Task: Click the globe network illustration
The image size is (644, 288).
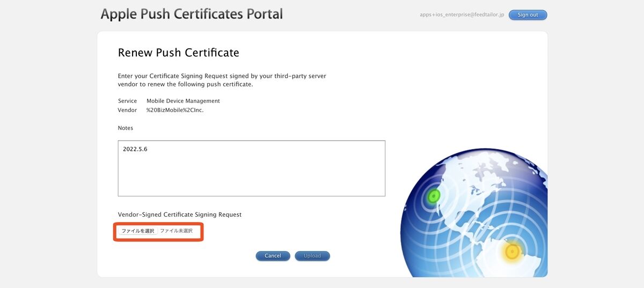Action: point(474,212)
